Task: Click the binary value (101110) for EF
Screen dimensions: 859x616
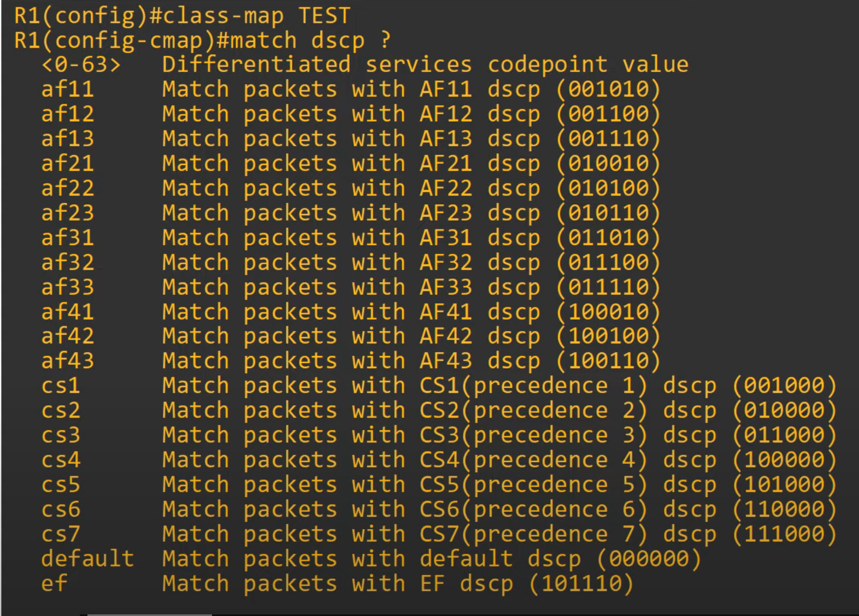Action: coord(581,583)
